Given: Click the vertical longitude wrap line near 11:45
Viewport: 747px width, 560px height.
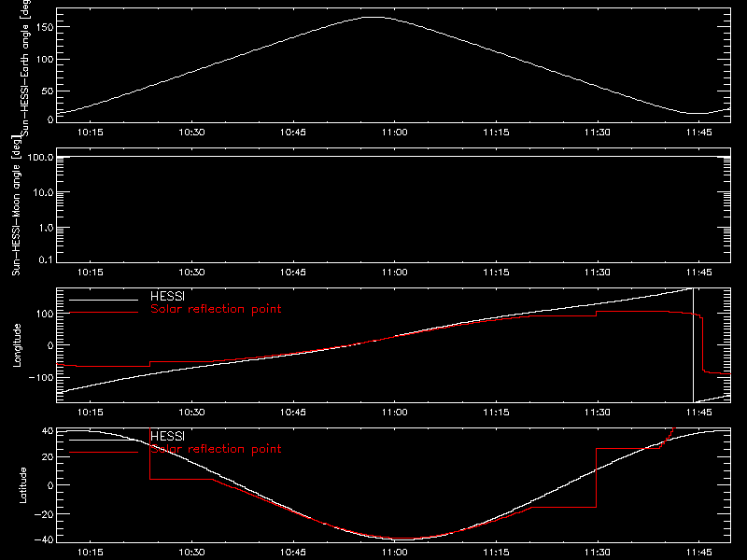Looking at the screenshot, I should pos(693,345).
